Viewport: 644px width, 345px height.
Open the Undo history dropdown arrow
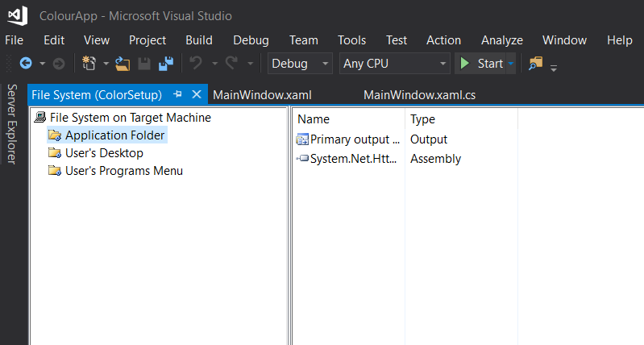click(214, 64)
